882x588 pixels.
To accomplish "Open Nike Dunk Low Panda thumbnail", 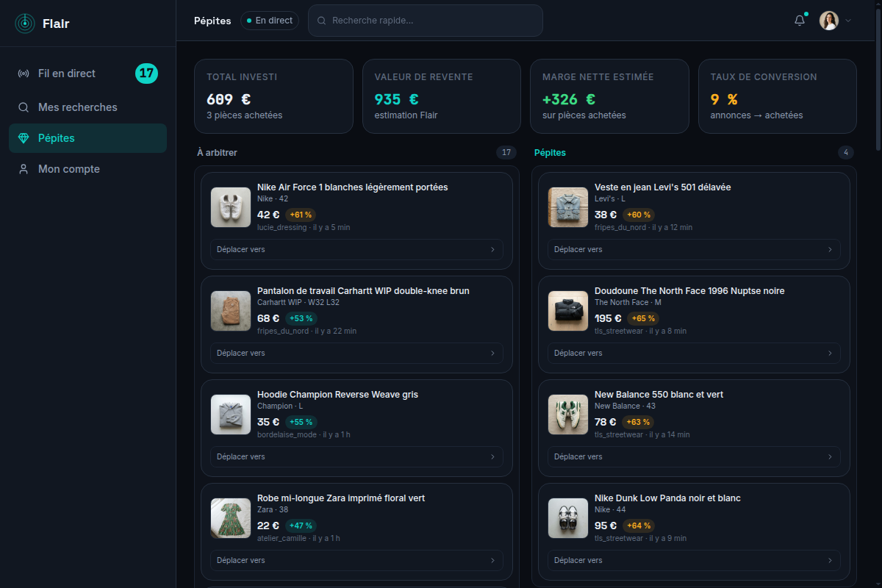I will pos(568,518).
